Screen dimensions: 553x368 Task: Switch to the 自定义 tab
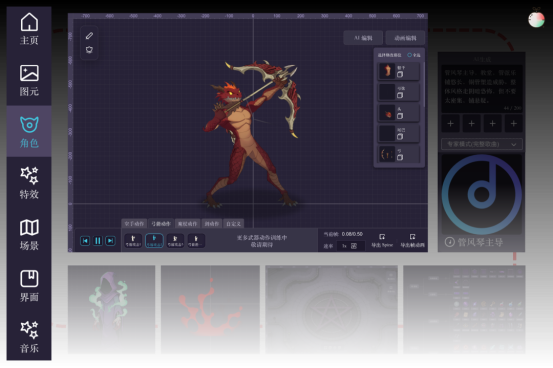(x=233, y=224)
